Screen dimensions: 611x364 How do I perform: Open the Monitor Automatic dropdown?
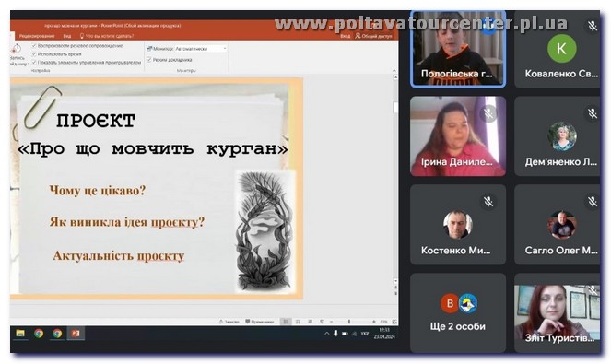click(x=200, y=49)
